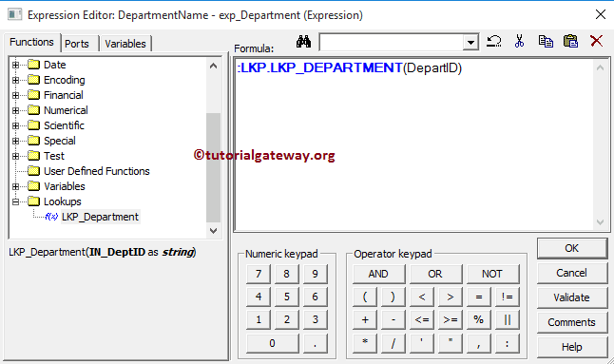Click the Encoding folder icon
The width and height of the screenshot is (614, 364).
tap(34, 80)
